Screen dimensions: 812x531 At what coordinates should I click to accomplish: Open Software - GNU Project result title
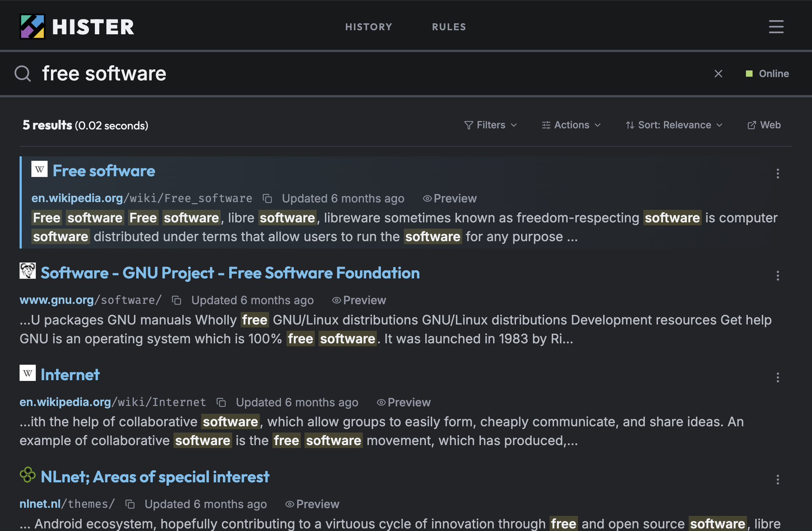(230, 273)
